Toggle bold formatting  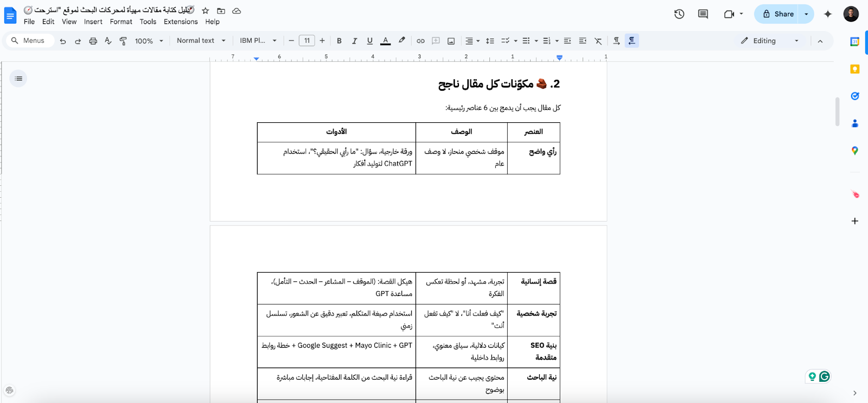(339, 41)
